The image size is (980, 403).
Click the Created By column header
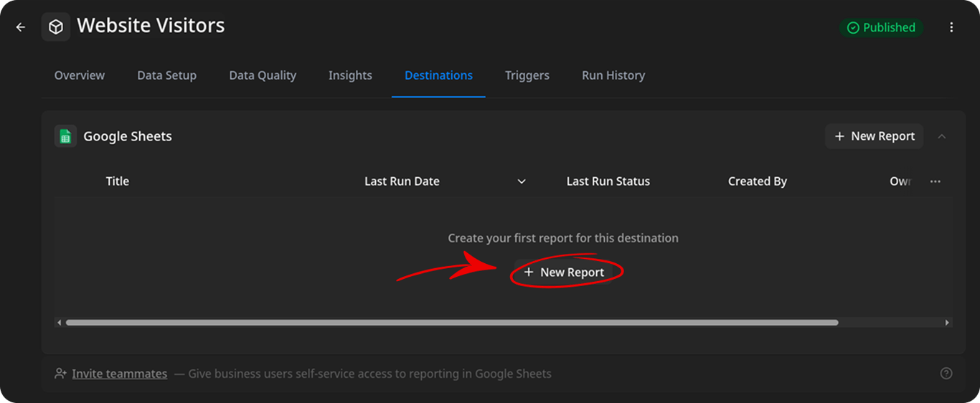point(758,181)
